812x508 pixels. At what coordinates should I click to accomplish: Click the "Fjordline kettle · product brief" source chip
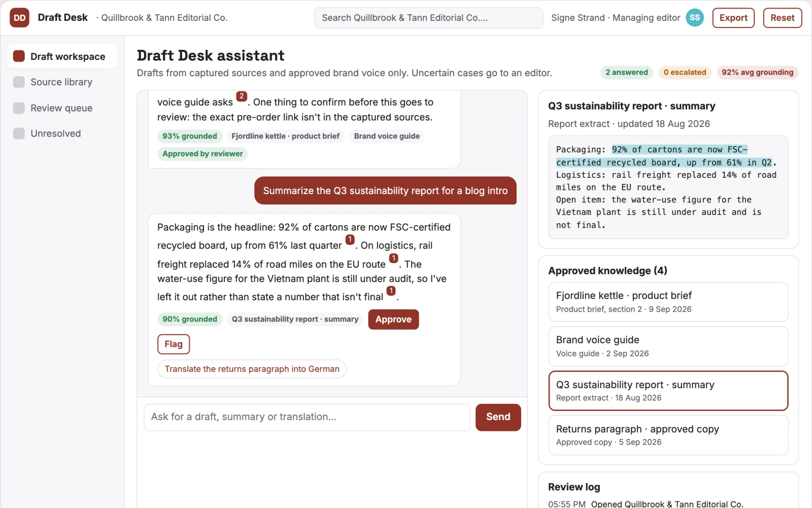pyautogui.click(x=285, y=136)
